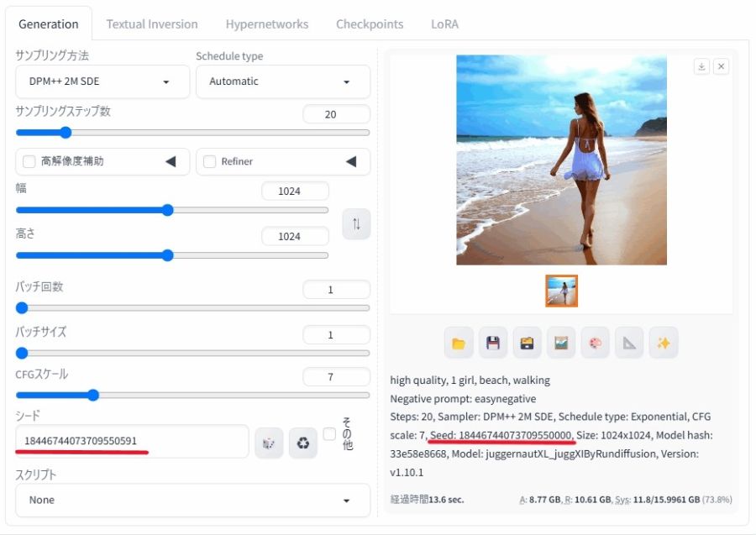Image resolution: width=756 pixels, height=535 pixels.
Task: Click the sparkle upscale icon
Action: (664, 343)
